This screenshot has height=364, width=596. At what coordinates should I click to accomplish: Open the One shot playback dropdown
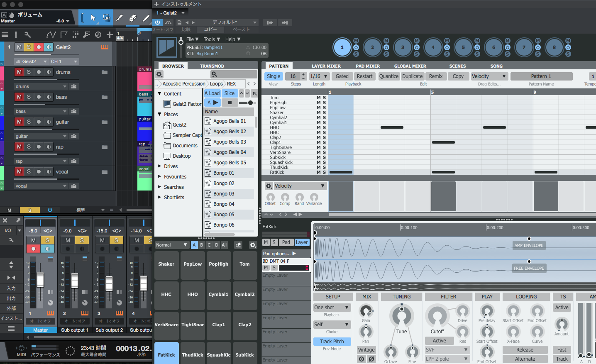(x=332, y=308)
